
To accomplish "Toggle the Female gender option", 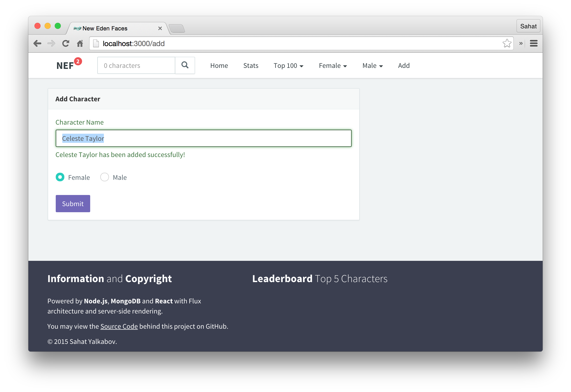I will tap(60, 177).
